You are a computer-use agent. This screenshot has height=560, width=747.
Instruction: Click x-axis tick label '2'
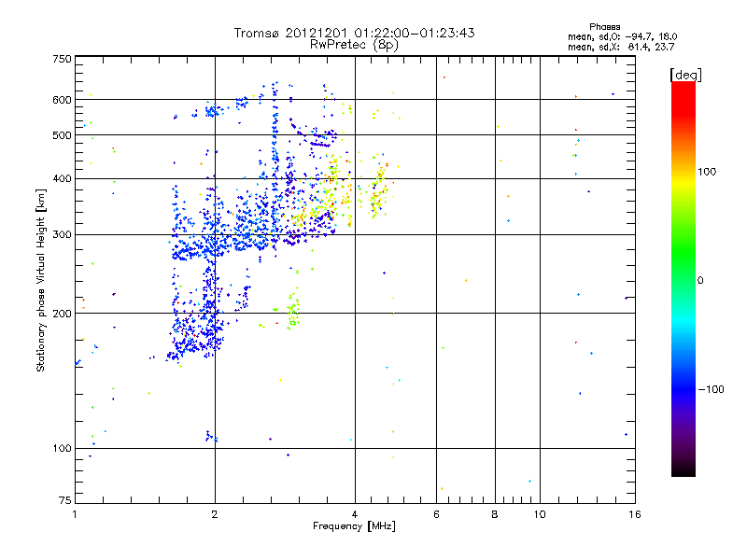coord(215,514)
